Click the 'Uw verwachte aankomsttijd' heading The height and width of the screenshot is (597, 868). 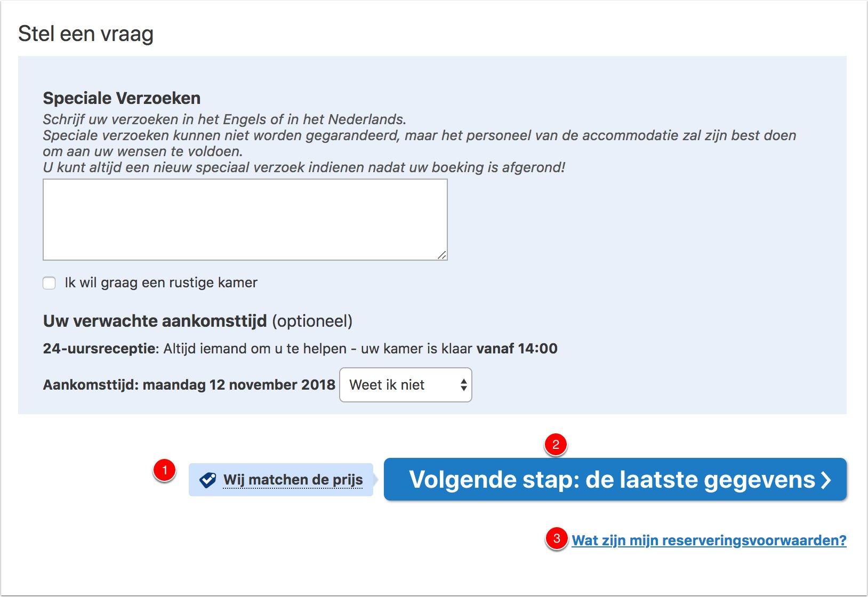tap(155, 321)
